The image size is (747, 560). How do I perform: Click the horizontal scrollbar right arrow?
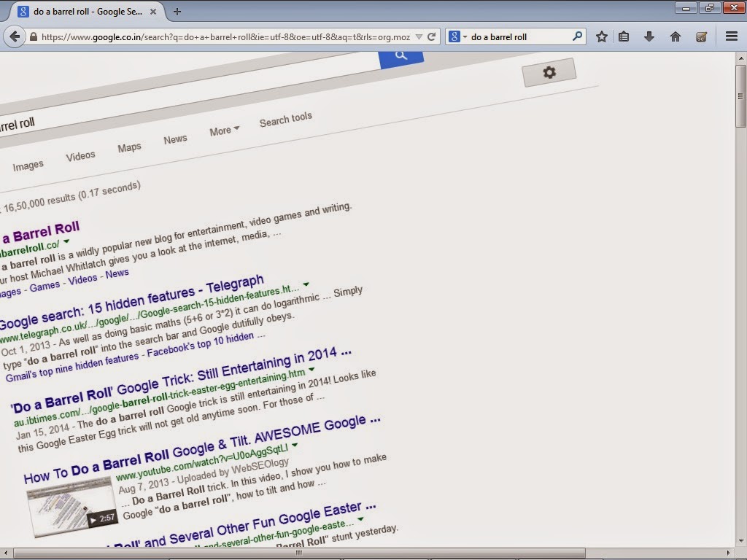pyautogui.click(x=729, y=553)
